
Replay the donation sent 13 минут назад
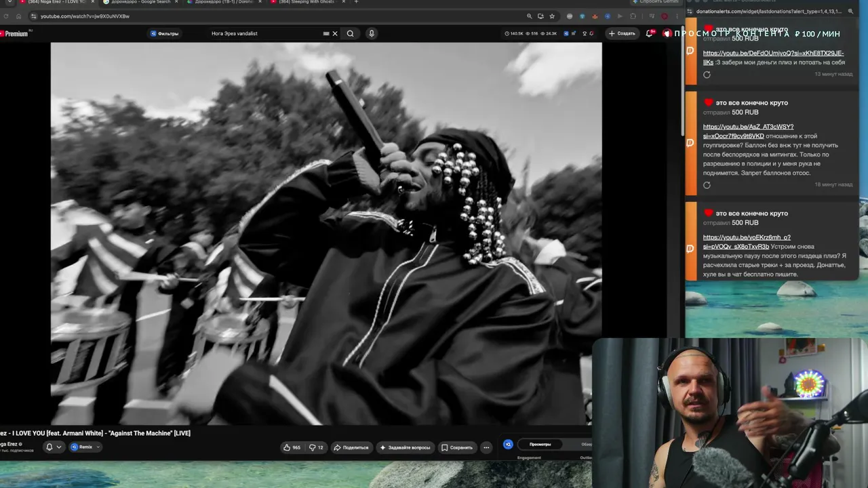707,75
